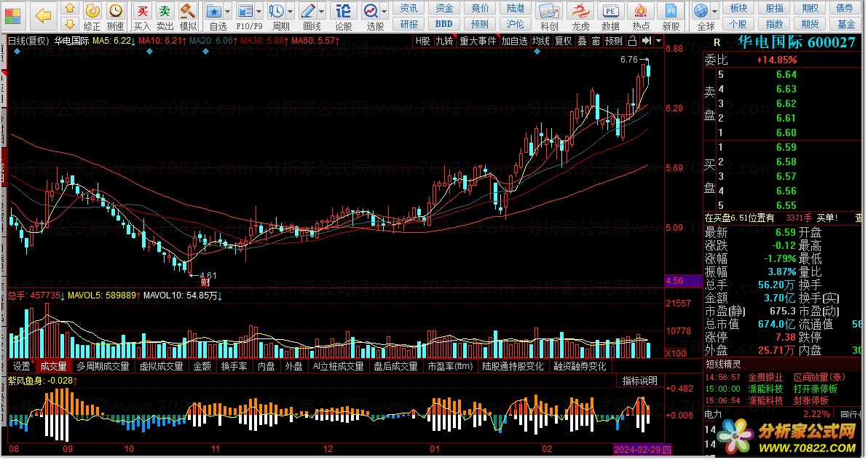Image resolution: width=868 pixels, height=460 pixels.
Task: Toggle H股 display
Action: click(x=422, y=41)
